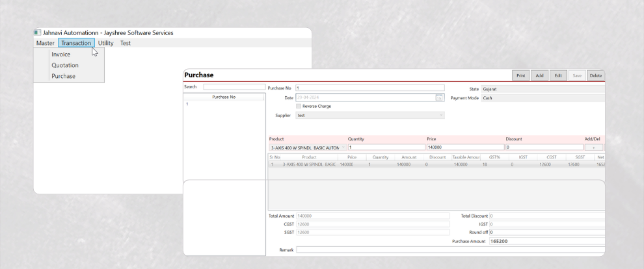Open the Product combo box dropdown arrow
The image size is (644, 269).
coord(343,147)
